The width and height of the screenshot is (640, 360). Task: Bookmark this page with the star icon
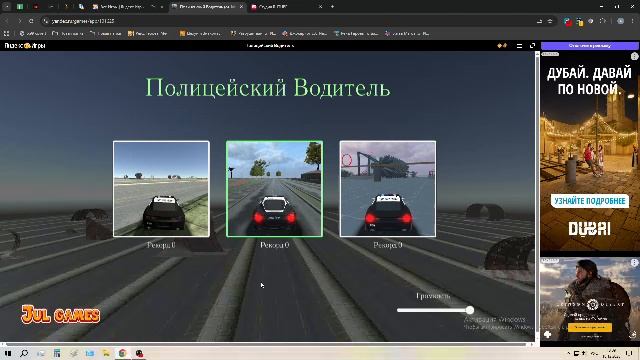click(x=550, y=21)
